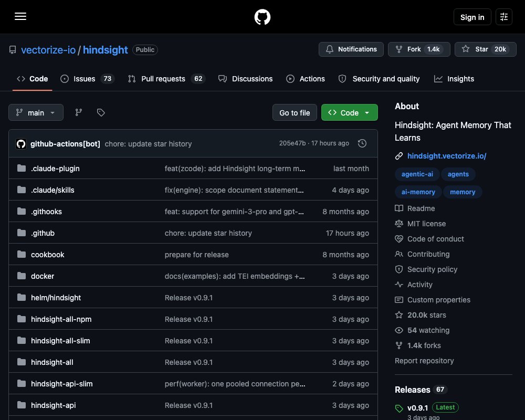525x420 pixels.
Task: Go to GitHub homepage via Octocat logo
Action: (x=262, y=17)
